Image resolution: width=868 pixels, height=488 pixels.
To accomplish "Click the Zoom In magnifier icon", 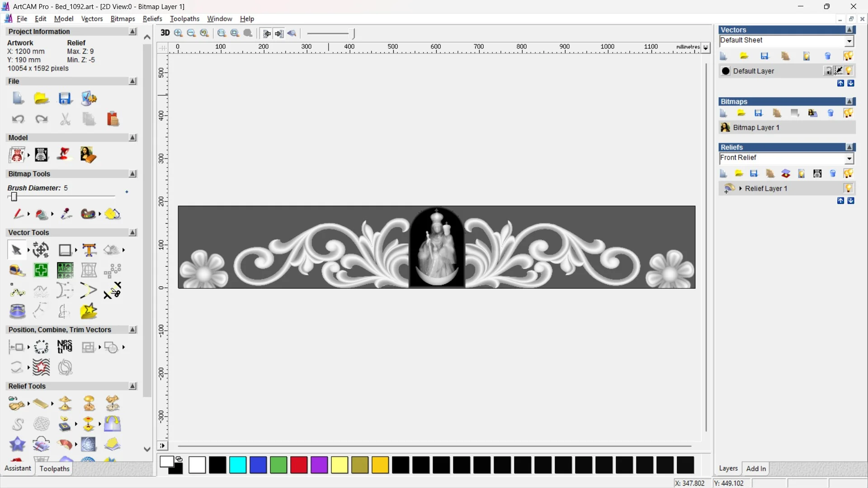I will tap(179, 33).
